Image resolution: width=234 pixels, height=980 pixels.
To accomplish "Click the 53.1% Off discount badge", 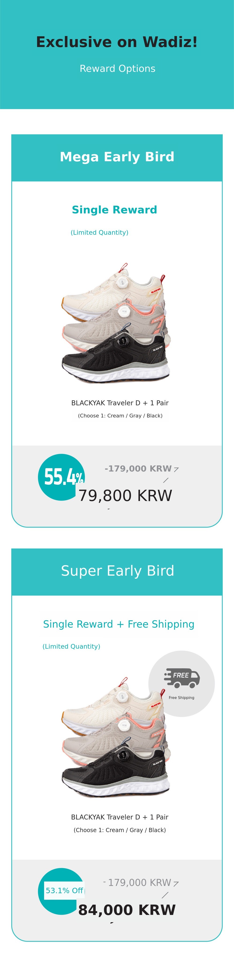I will [64, 890].
